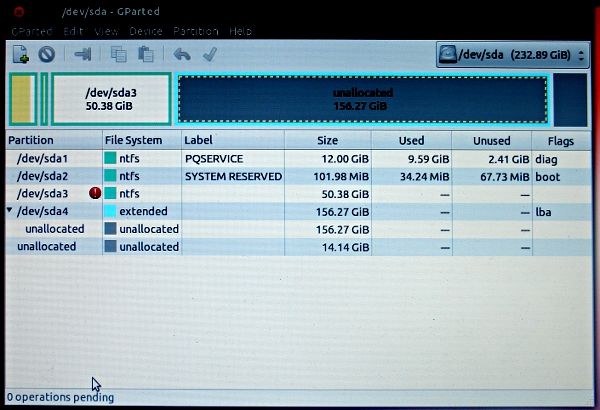Click the Flags column header
The height and width of the screenshot is (410, 600).
pyautogui.click(x=561, y=141)
